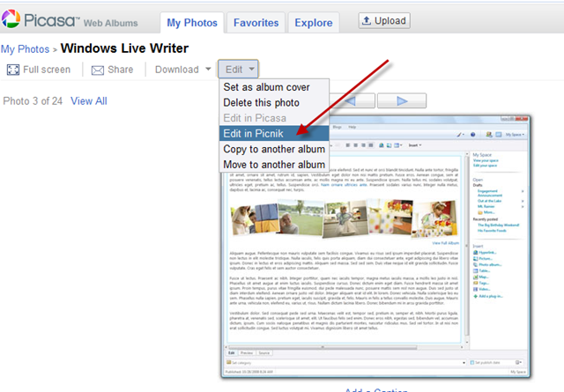The width and height of the screenshot is (564, 392).
Task: Open the View All link
Action: pos(89,101)
